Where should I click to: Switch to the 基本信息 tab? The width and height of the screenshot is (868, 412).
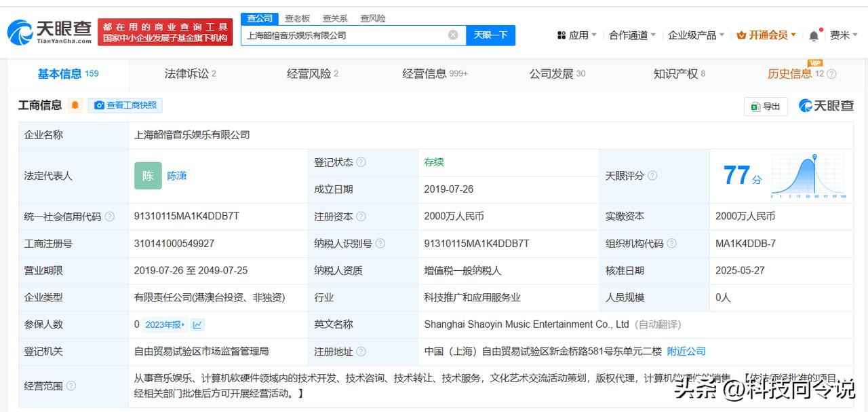tap(68, 74)
